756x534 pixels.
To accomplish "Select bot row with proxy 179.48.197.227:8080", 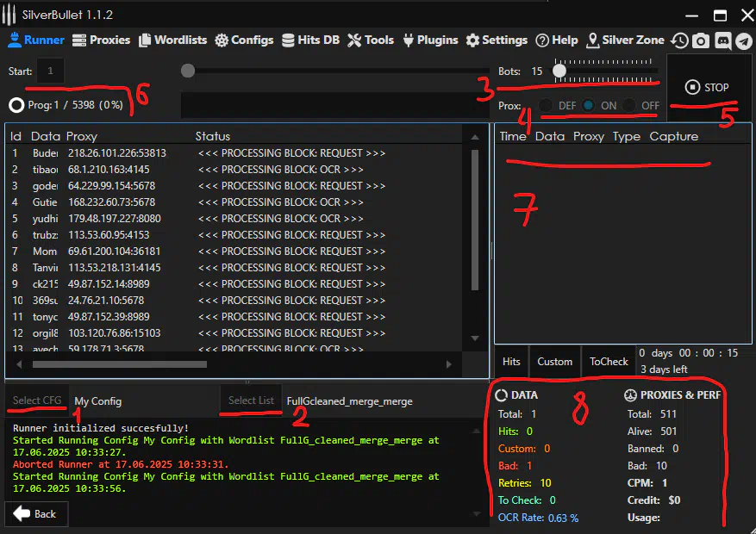I will [234, 219].
